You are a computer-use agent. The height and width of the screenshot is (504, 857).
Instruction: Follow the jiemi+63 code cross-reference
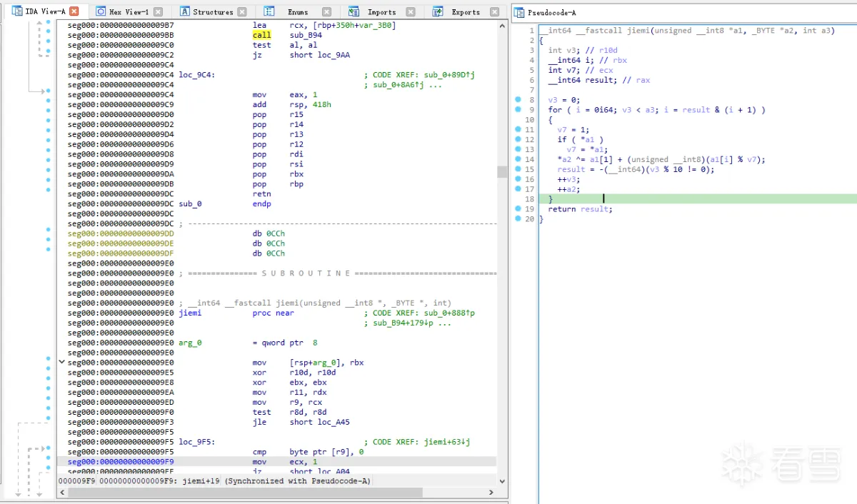coord(448,442)
